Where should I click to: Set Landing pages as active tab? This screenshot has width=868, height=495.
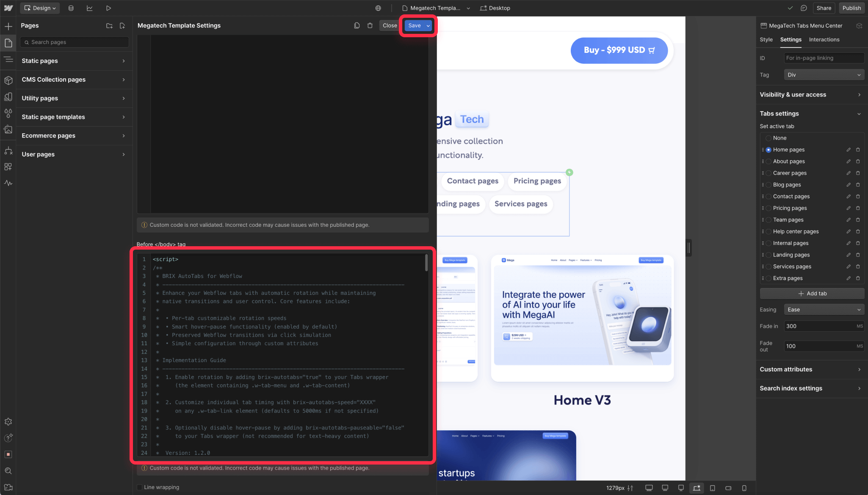pyautogui.click(x=768, y=255)
